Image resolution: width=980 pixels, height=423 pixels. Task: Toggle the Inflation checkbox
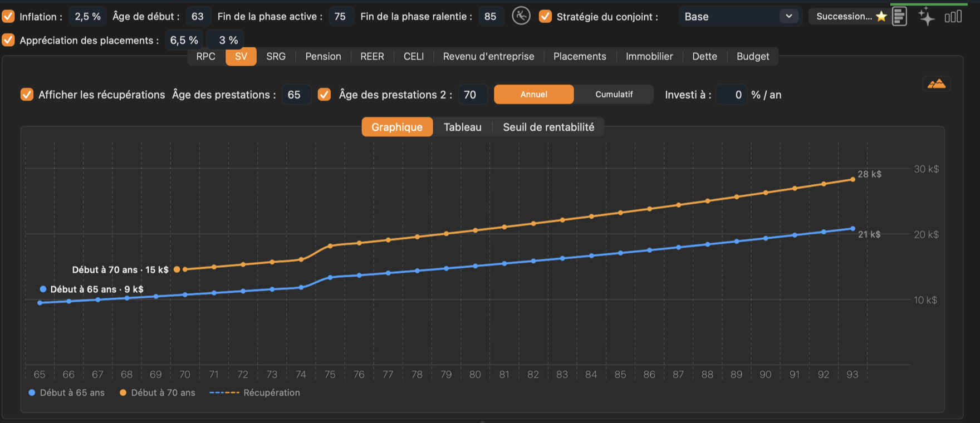pos(8,16)
